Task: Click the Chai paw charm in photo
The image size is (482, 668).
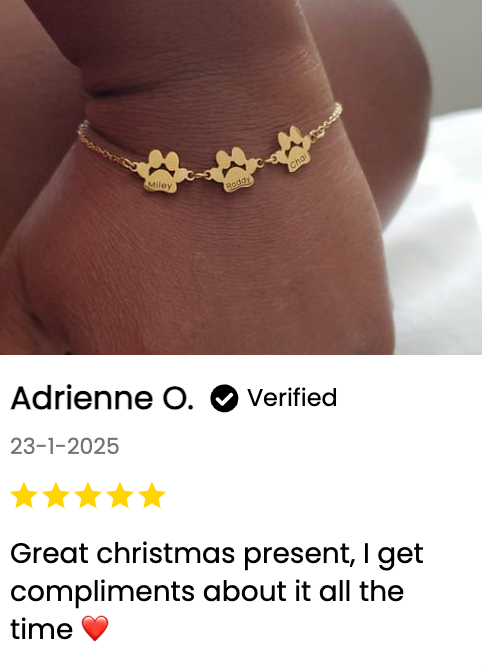Action: coord(294,150)
